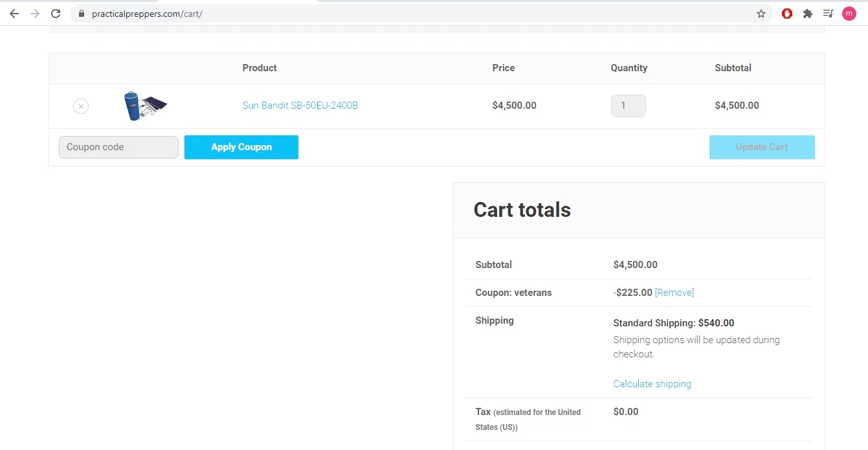Select the Quantity column header
Screen dimensions: 868x450
[629, 68]
